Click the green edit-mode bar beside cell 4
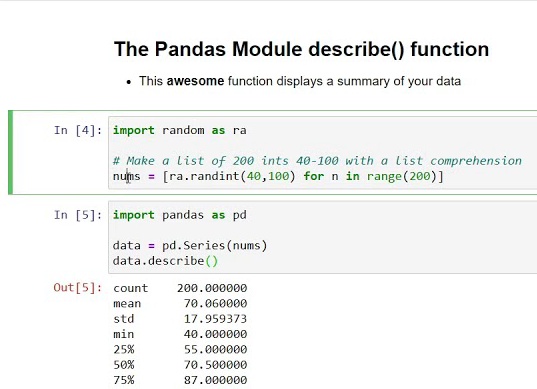 pos(11,152)
